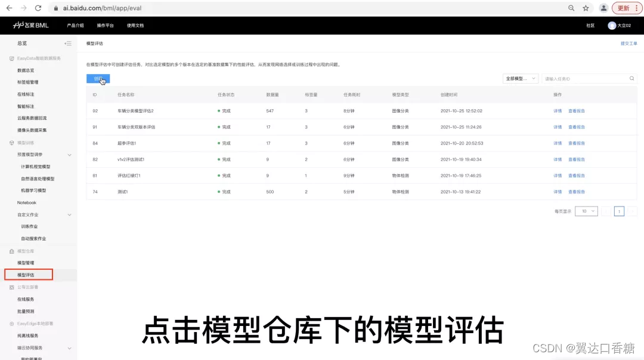644x360 pixels.
Task: Collapse the left sidebar panel
Action: coord(68,44)
